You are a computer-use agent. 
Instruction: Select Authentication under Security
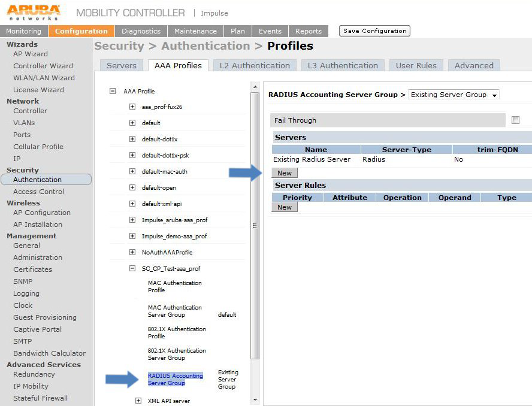46,180
